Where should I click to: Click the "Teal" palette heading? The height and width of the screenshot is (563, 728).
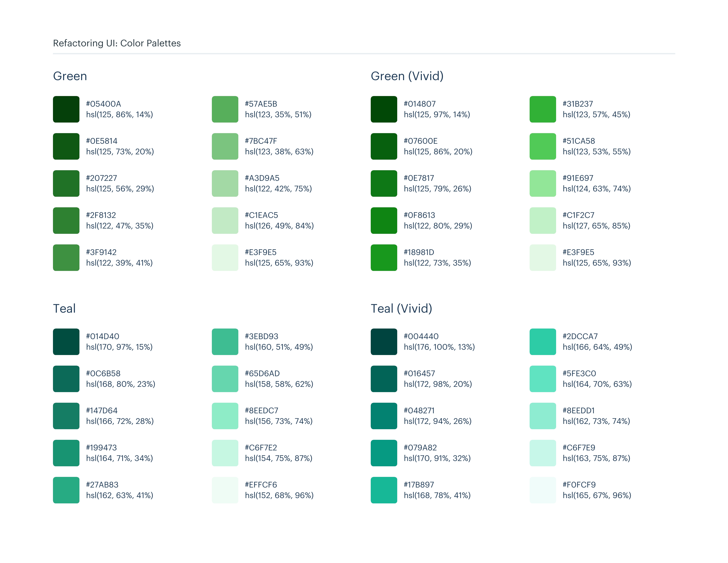tap(64, 308)
